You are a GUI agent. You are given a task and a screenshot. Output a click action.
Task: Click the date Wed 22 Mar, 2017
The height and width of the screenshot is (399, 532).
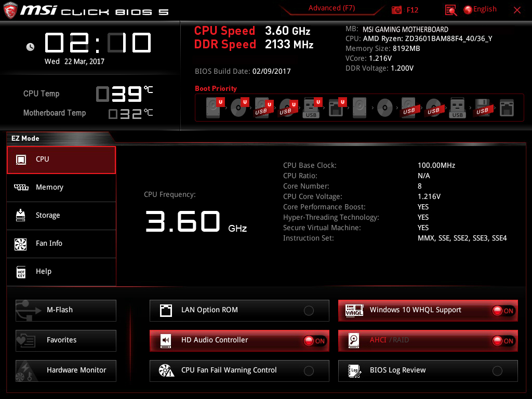[74, 61]
